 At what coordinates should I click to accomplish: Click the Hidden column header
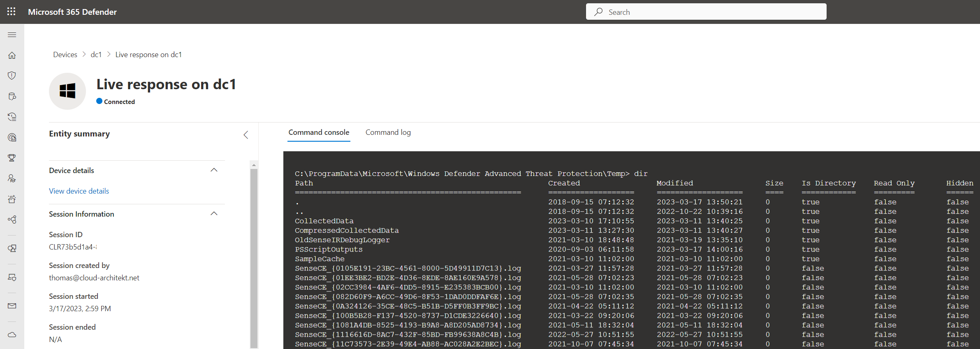point(960,183)
